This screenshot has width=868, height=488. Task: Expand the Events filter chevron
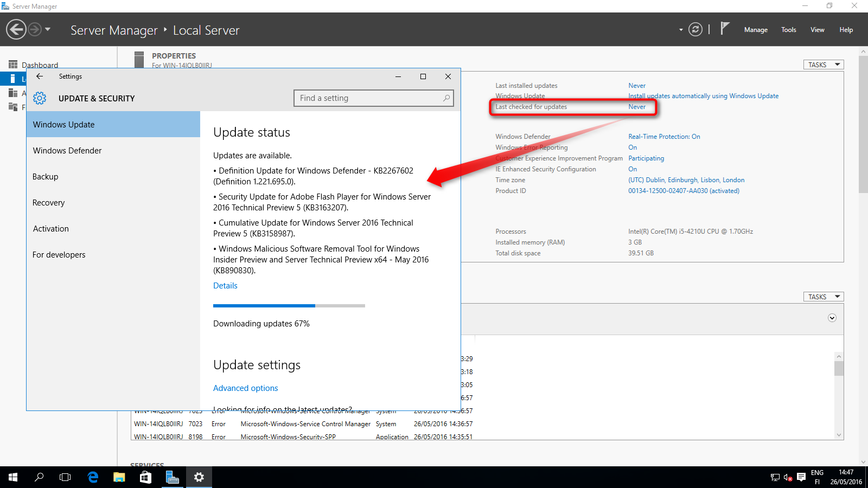pos(832,318)
